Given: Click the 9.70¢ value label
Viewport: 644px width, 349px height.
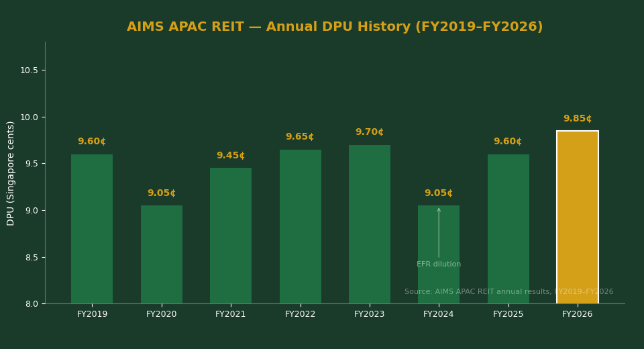Looking at the screenshot, I should point(370,132).
